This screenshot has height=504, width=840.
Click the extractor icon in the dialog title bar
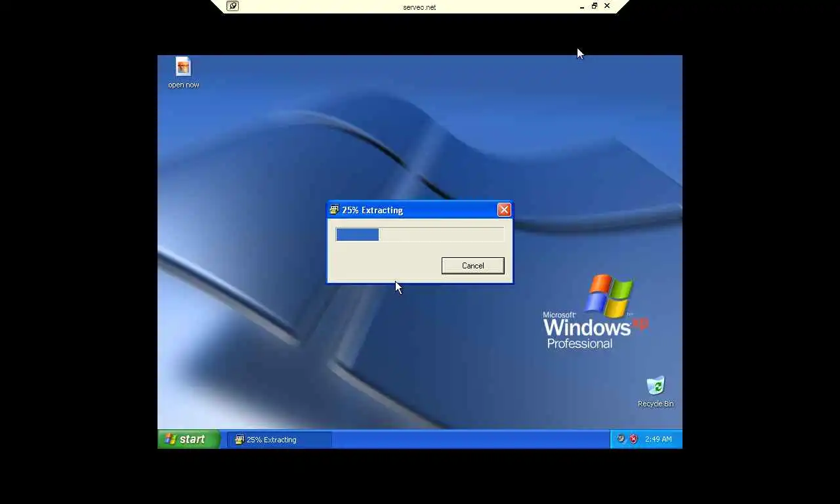(x=334, y=210)
